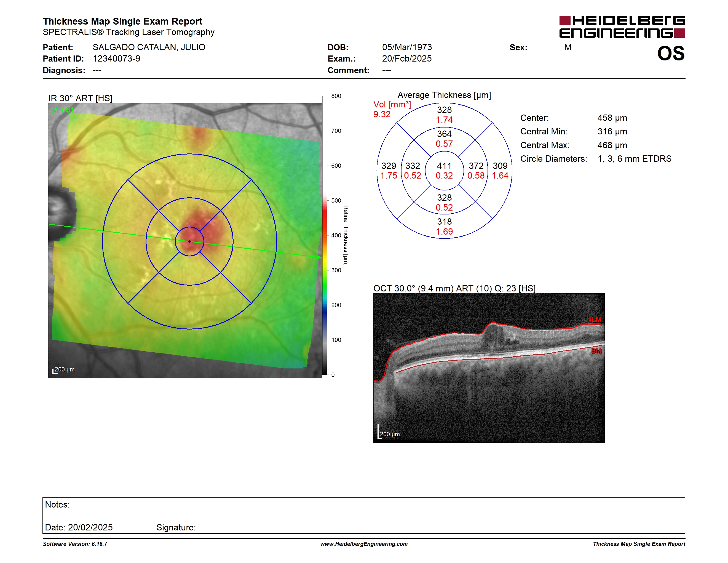This screenshot has height=563, width=728.
Task: Click the Heidelberg Engineering logo
Action: click(622, 26)
